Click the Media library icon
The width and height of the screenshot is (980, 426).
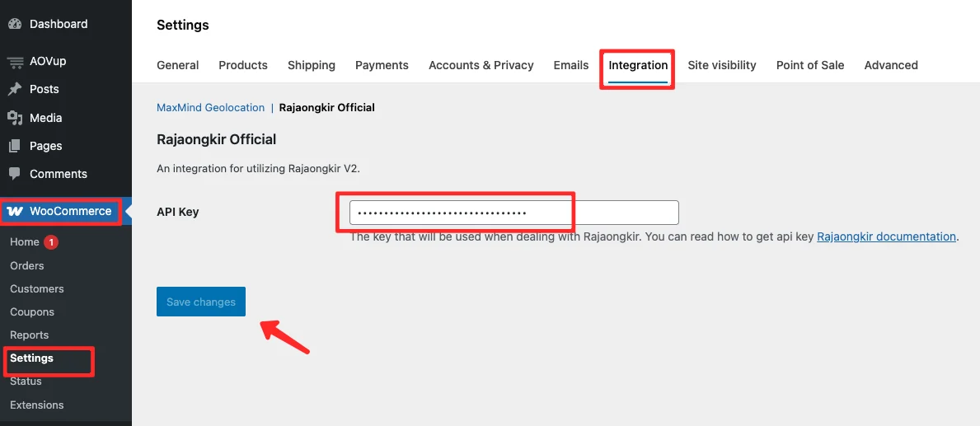click(x=15, y=118)
